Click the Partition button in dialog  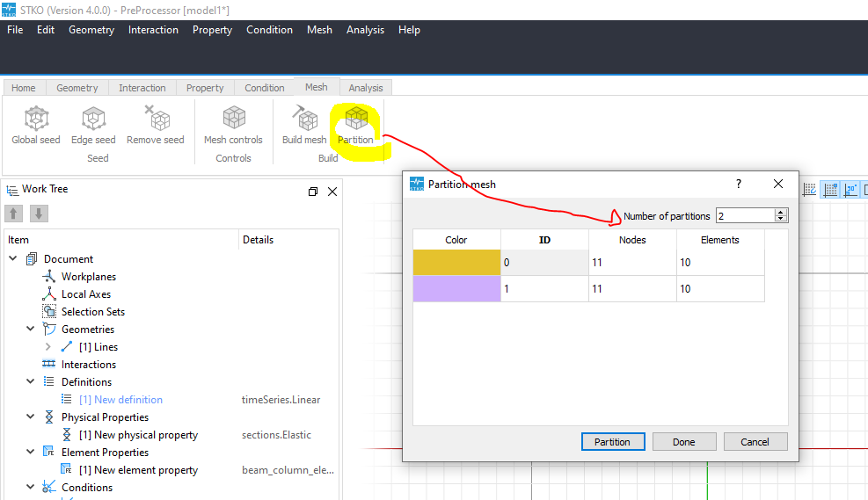click(x=613, y=442)
